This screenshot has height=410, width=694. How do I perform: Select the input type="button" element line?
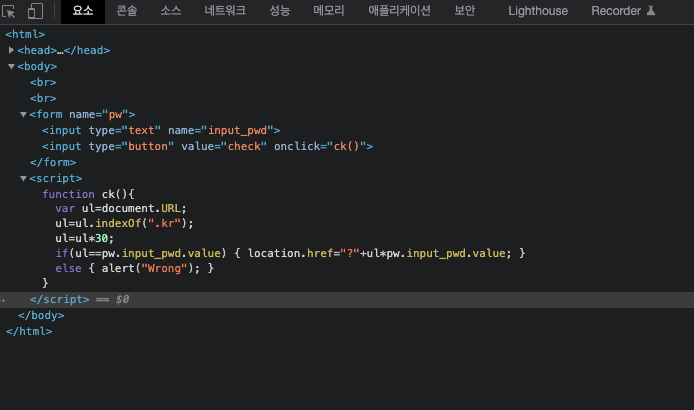208,146
